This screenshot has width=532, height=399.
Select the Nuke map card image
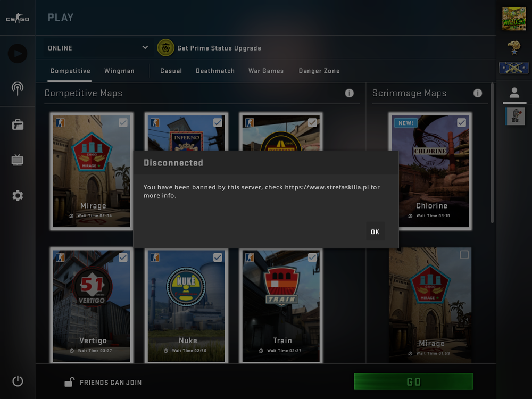click(x=186, y=306)
